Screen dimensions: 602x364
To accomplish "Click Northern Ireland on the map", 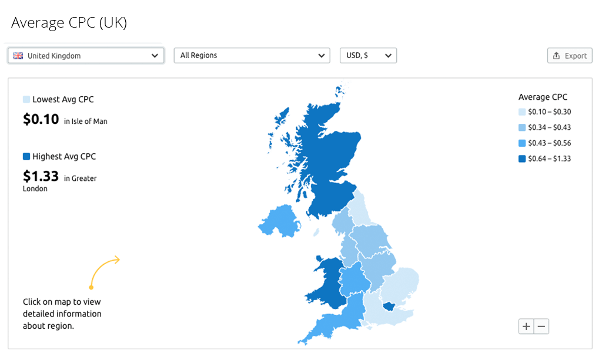I will tap(280, 222).
